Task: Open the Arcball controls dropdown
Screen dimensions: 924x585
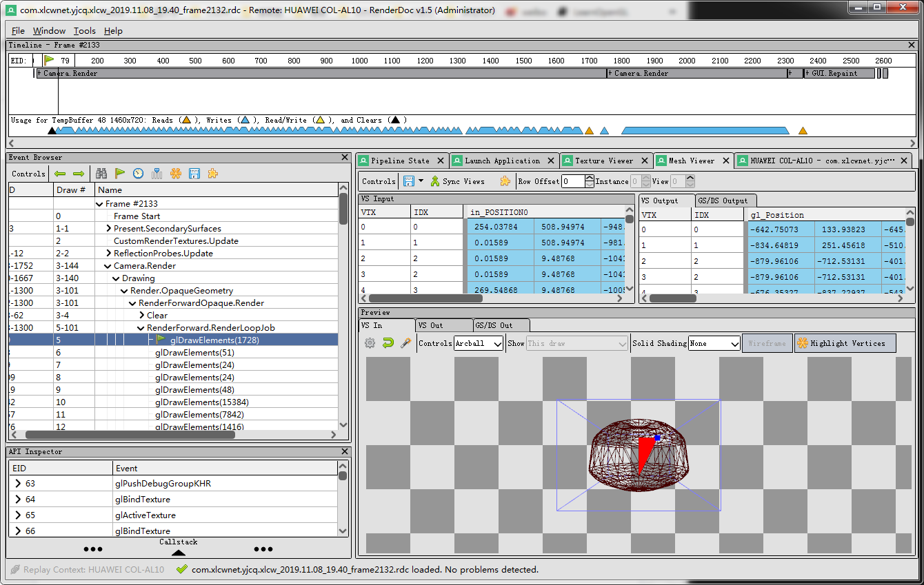Action: 479,342
